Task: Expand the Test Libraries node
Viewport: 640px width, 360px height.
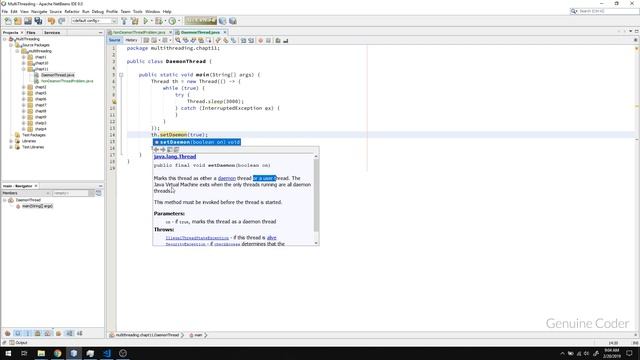Action: (x=11, y=147)
